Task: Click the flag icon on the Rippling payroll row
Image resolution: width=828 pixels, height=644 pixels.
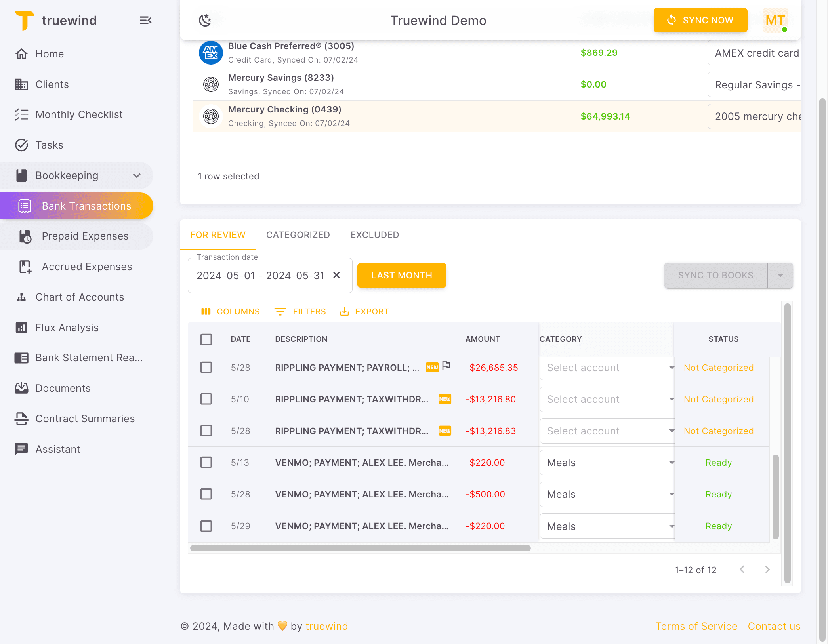Action: 447,366
